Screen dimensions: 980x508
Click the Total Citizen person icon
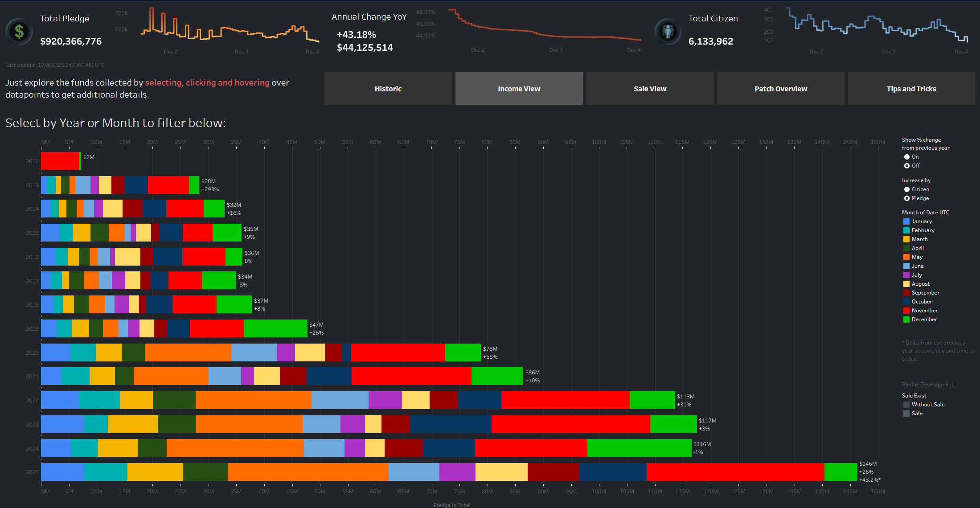(668, 32)
